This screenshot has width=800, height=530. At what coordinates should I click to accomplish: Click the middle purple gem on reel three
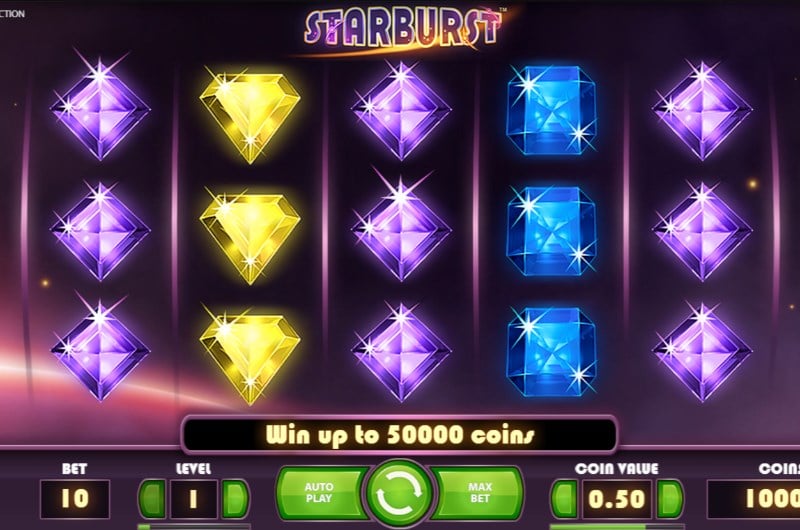[401, 229]
